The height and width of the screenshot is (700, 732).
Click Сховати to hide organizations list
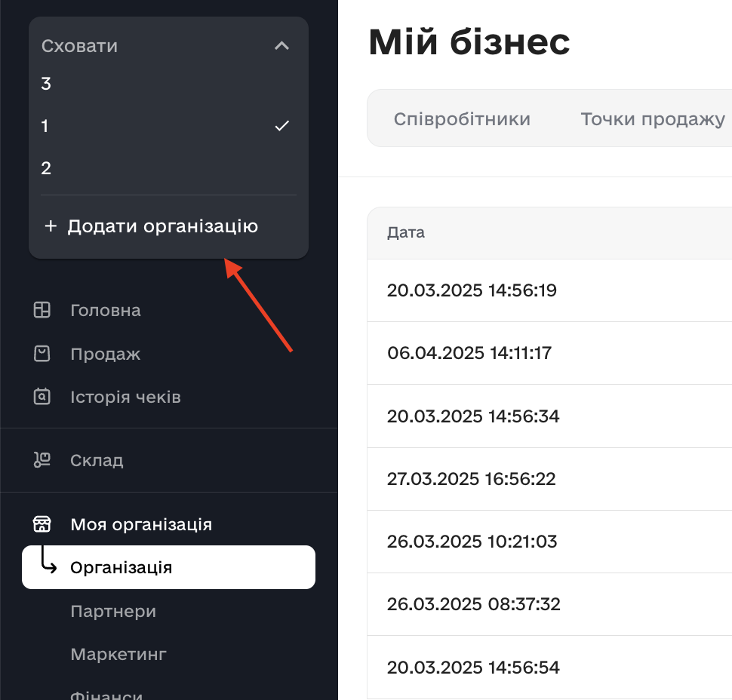80,46
